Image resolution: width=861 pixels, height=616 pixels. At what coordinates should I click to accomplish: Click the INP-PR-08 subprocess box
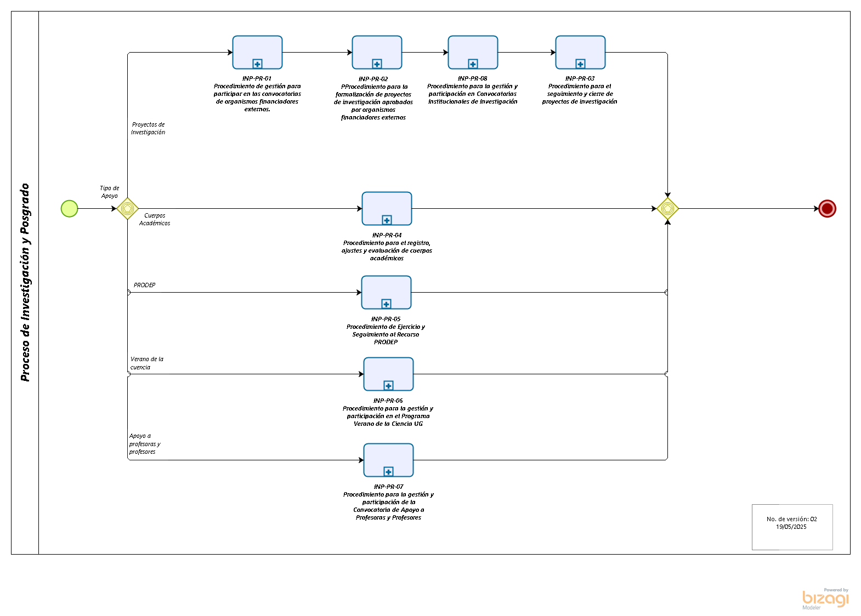point(473,50)
